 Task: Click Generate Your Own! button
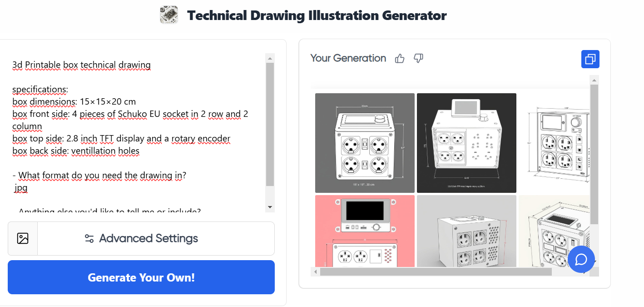141,277
